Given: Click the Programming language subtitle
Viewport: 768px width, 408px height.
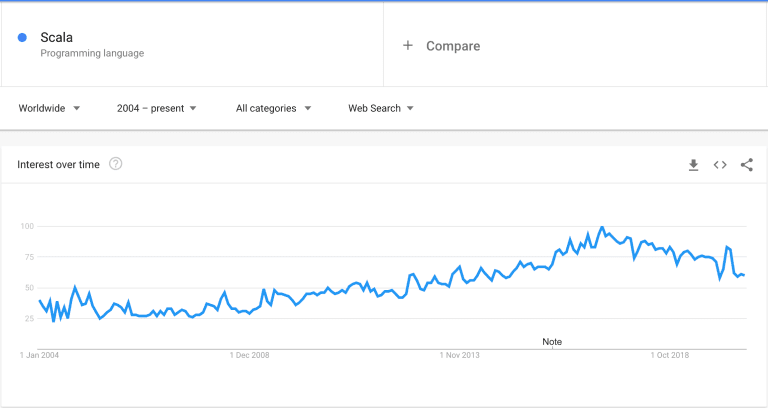Looking at the screenshot, I should pyautogui.click(x=92, y=53).
